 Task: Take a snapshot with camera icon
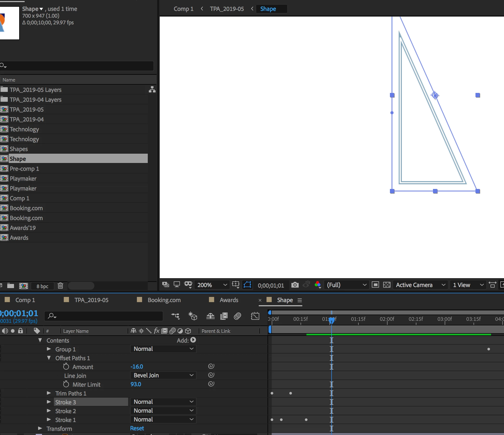(295, 285)
